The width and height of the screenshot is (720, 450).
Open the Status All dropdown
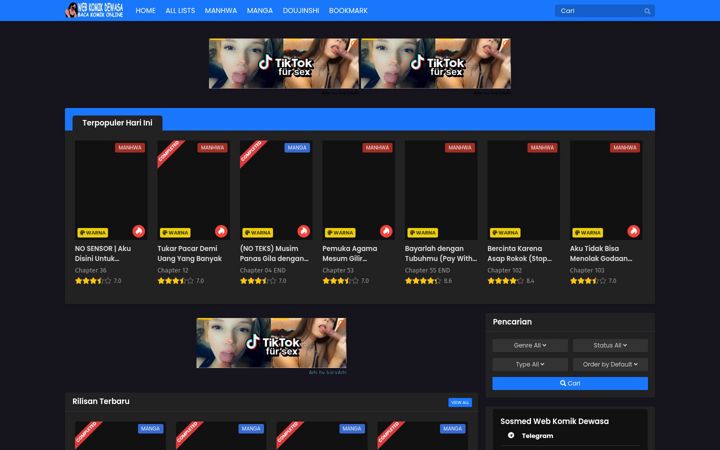pyautogui.click(x=610, y=345)
